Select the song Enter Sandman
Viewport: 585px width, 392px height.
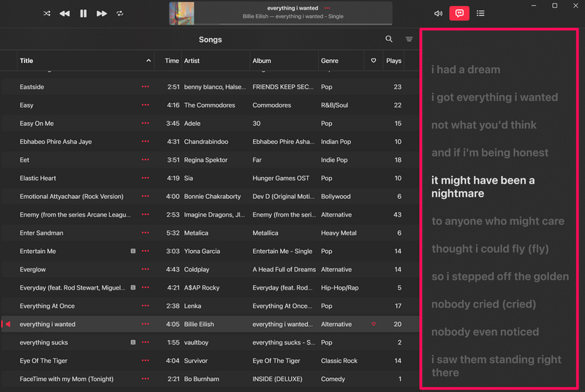42,233
